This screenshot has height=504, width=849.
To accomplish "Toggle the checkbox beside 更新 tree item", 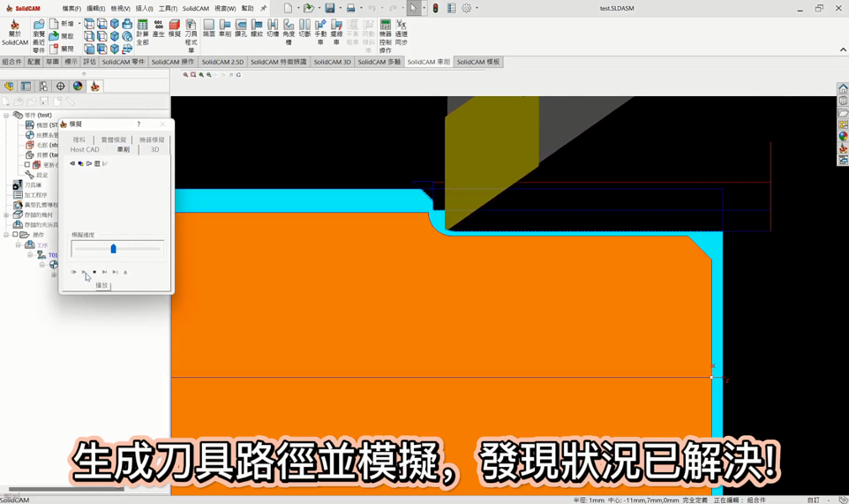I will coord(27,165).
